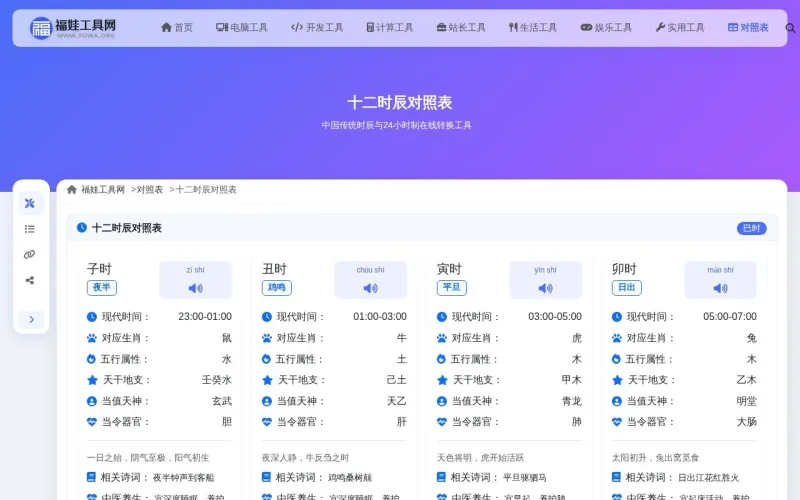Click the clock icon in 子时 现代时间 row
800x500 pixels.
click(92, 317)
